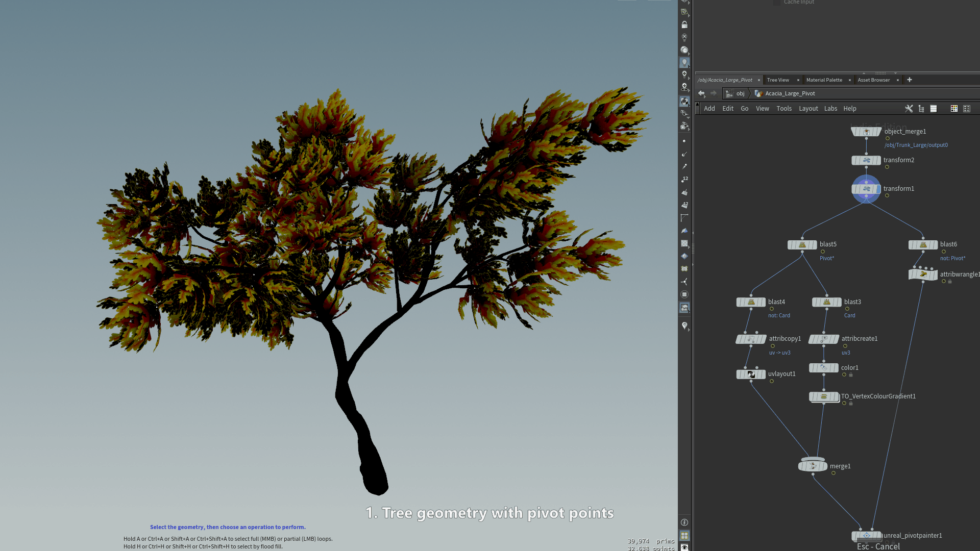Viewport: 980px width, 551px height.
Task: Select the tree-view display icon in network toolbar
Action: 921,108
